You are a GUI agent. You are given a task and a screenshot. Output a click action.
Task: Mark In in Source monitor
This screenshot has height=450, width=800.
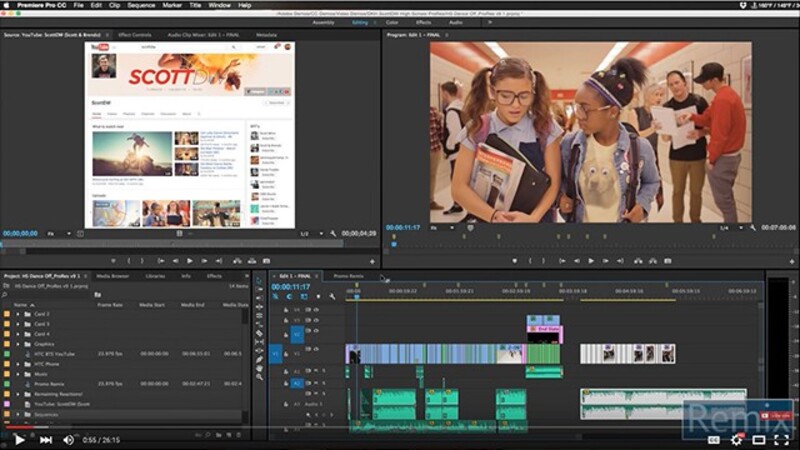pyautogui.click(x=128, y=261)
